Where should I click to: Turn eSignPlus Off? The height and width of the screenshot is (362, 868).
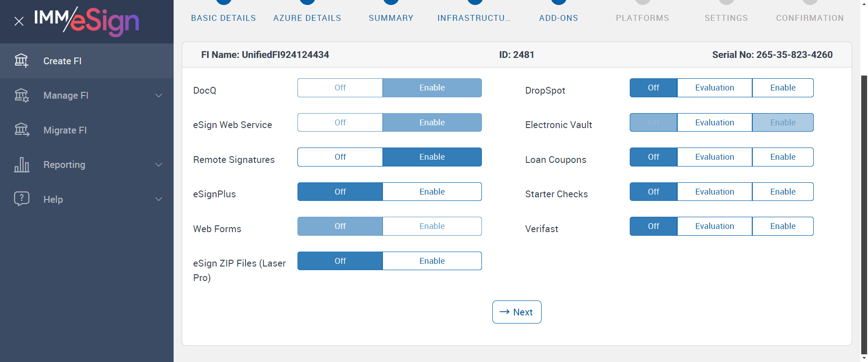340,192
